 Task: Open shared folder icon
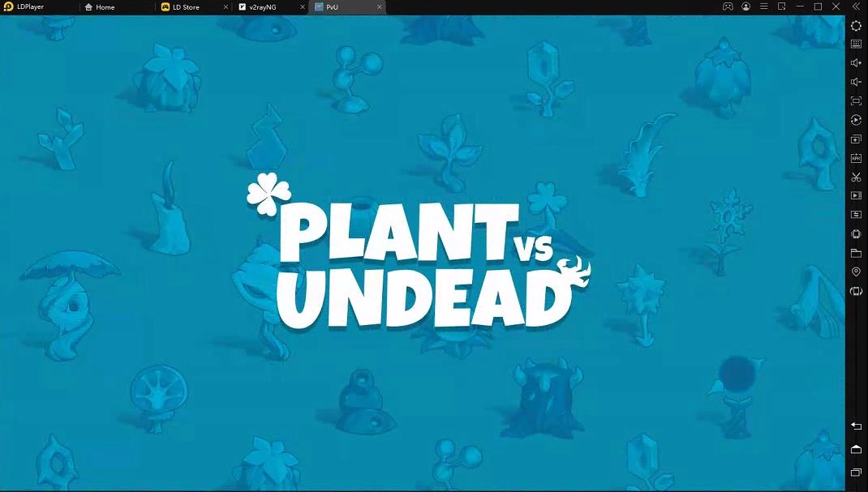click(856, 253)
